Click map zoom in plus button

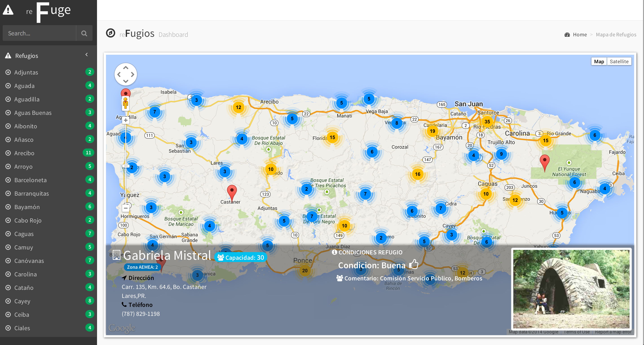126,120
